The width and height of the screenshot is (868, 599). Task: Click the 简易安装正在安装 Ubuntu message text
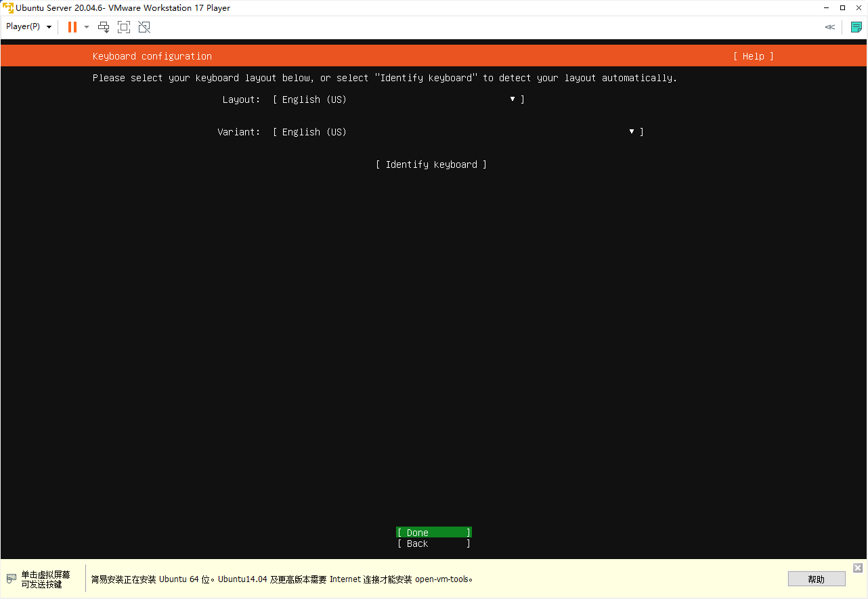point(282,579)
